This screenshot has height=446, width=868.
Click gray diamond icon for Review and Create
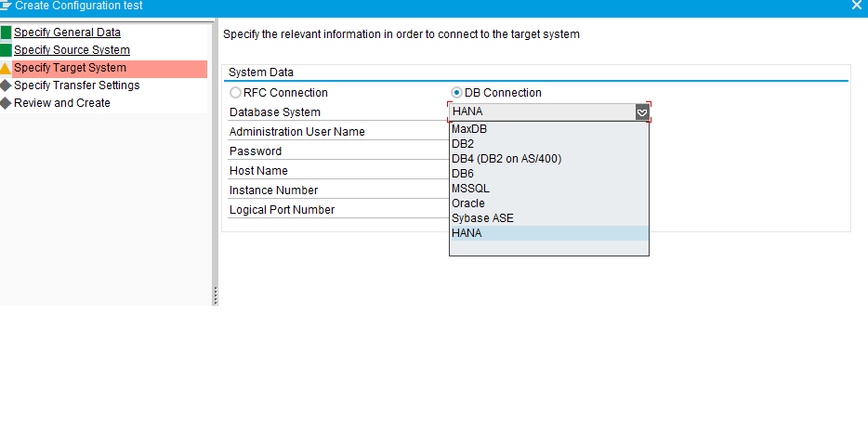tap(6, 103)
